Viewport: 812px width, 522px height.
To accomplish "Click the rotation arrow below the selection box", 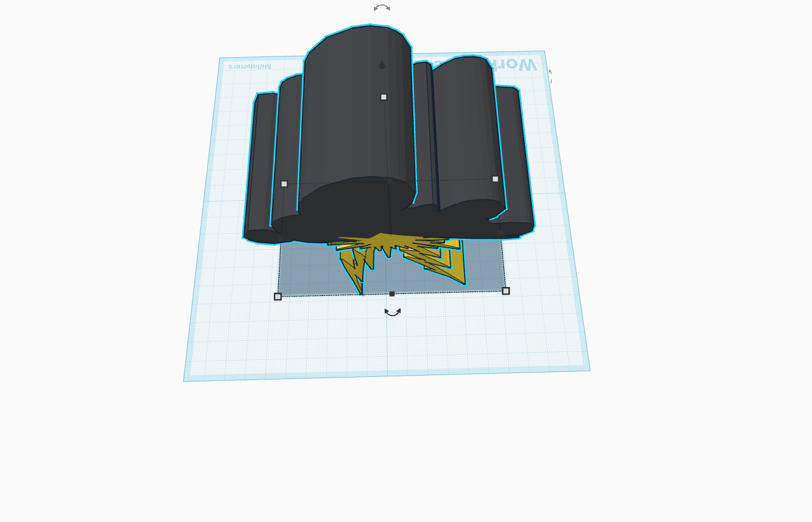I will [x=393, y=312].
